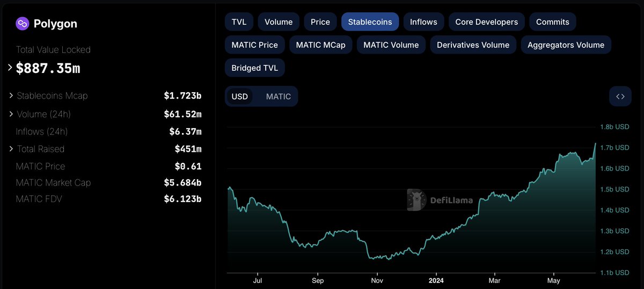Viewport: 644px width, 289px height.
Task: Click the Mar x-axis label
Action: (494, 280)
